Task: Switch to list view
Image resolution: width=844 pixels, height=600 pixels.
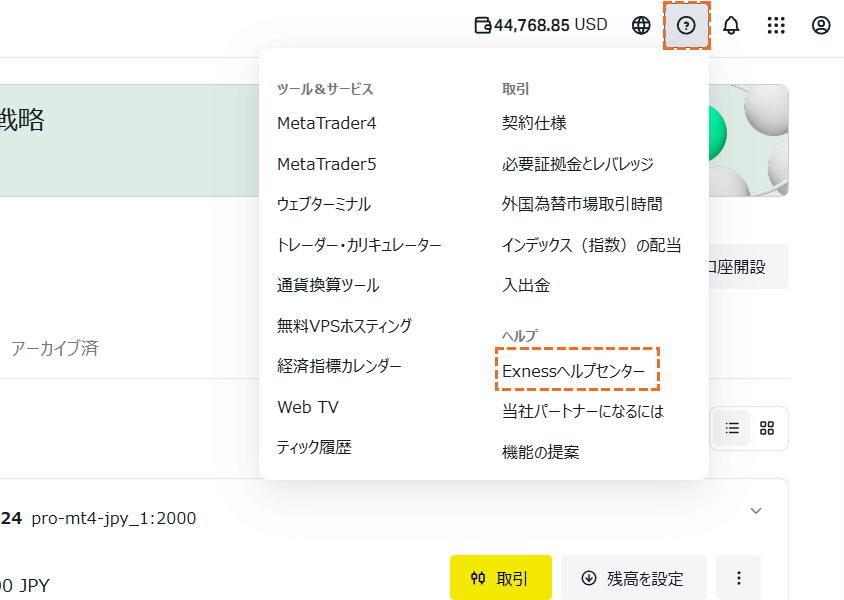Action: tap(732, 428)
